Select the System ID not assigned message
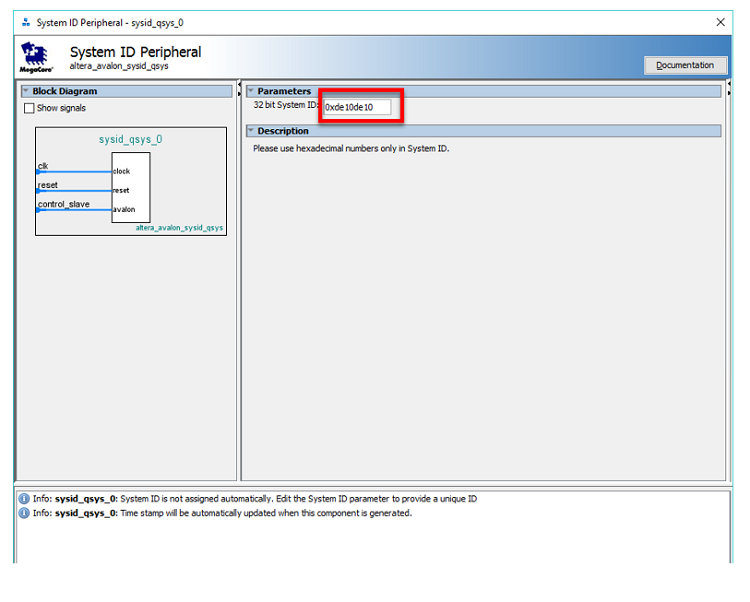This screenshot has width=750, height=602. 255,499
